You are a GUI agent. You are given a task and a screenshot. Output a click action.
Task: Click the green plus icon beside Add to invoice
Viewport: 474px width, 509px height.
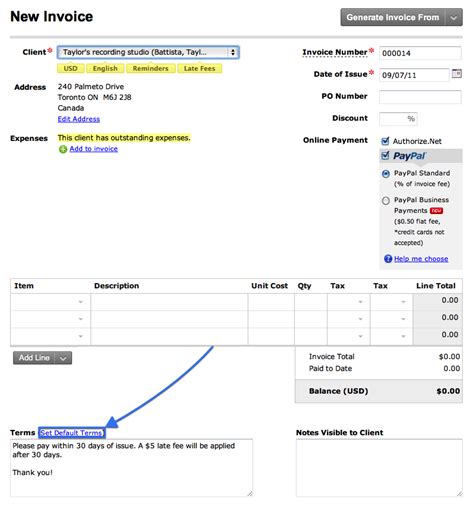(63, 149)
